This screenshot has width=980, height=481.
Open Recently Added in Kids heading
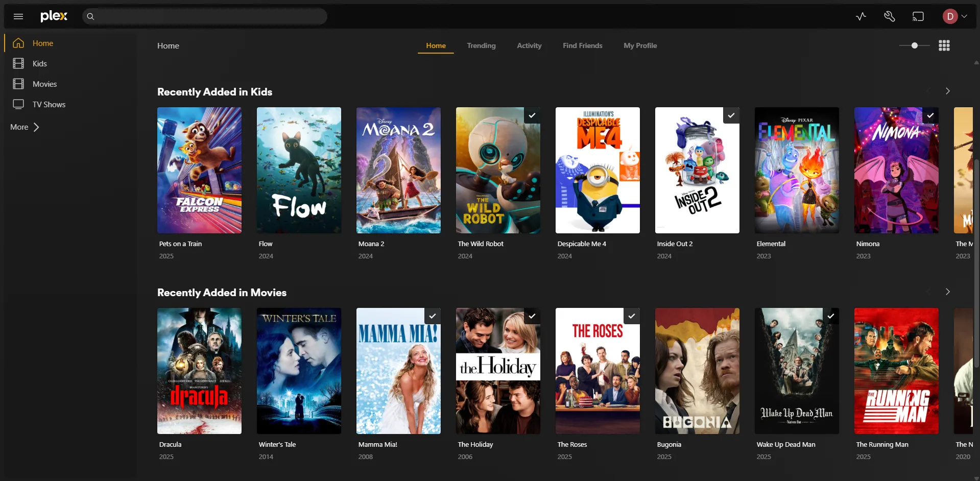214,92
